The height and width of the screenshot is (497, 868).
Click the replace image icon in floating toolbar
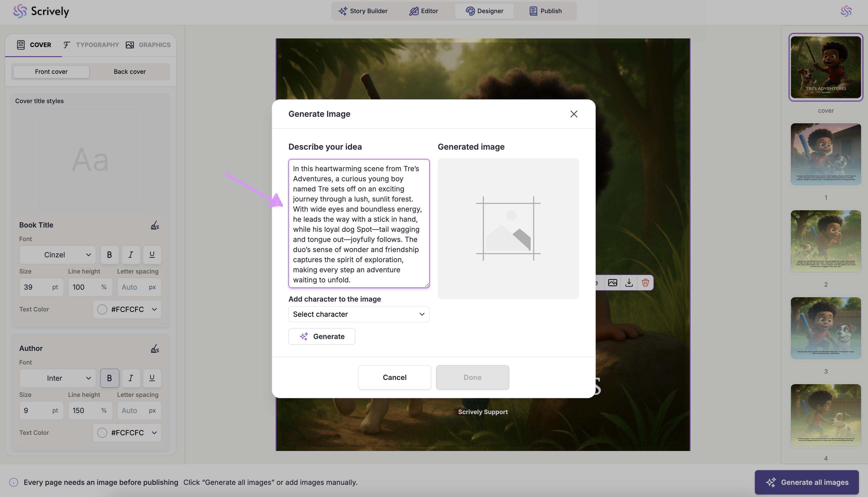pos(612,283)
